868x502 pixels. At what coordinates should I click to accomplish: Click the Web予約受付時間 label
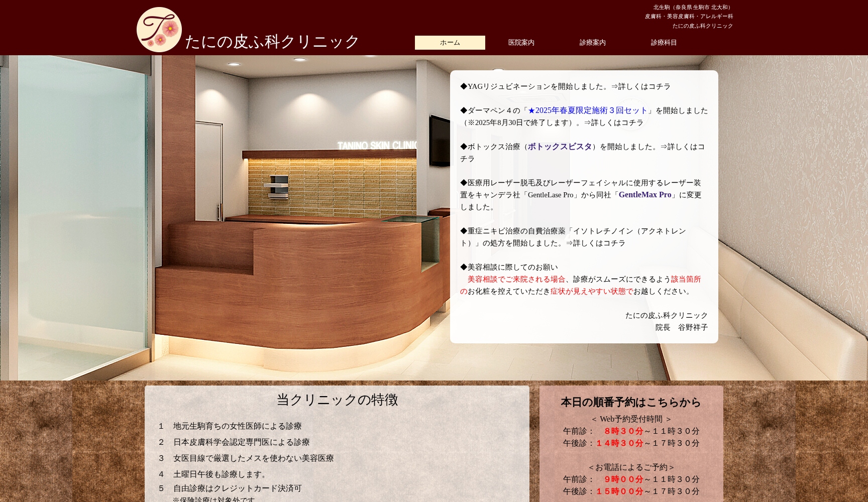[631, 418]
